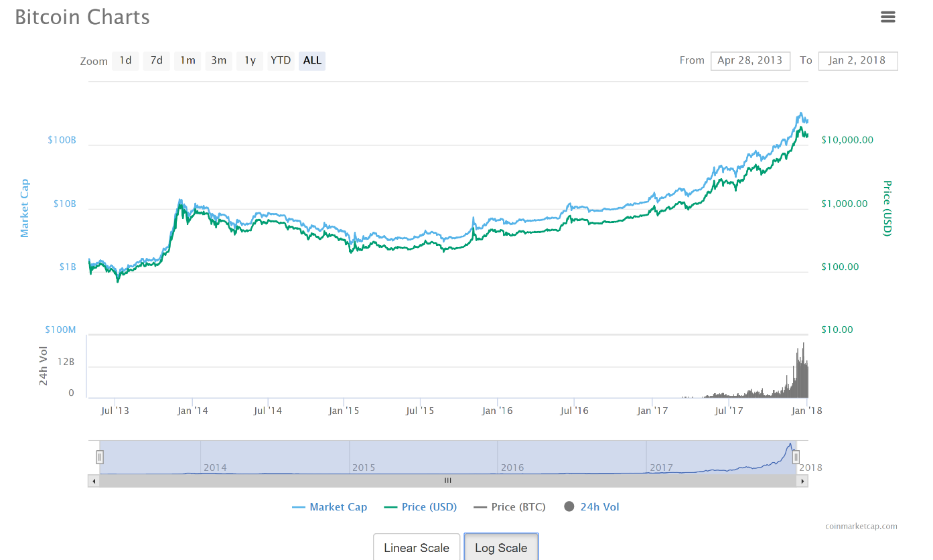
Task: Toggle Price (BTC) series in legend
Action: tap(510, 507)
